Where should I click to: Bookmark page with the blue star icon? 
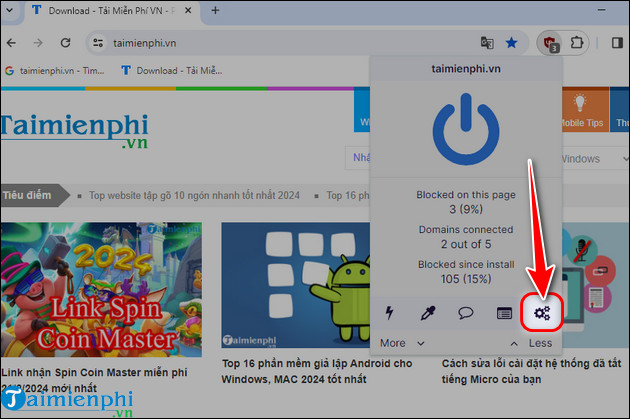[511, 43]
